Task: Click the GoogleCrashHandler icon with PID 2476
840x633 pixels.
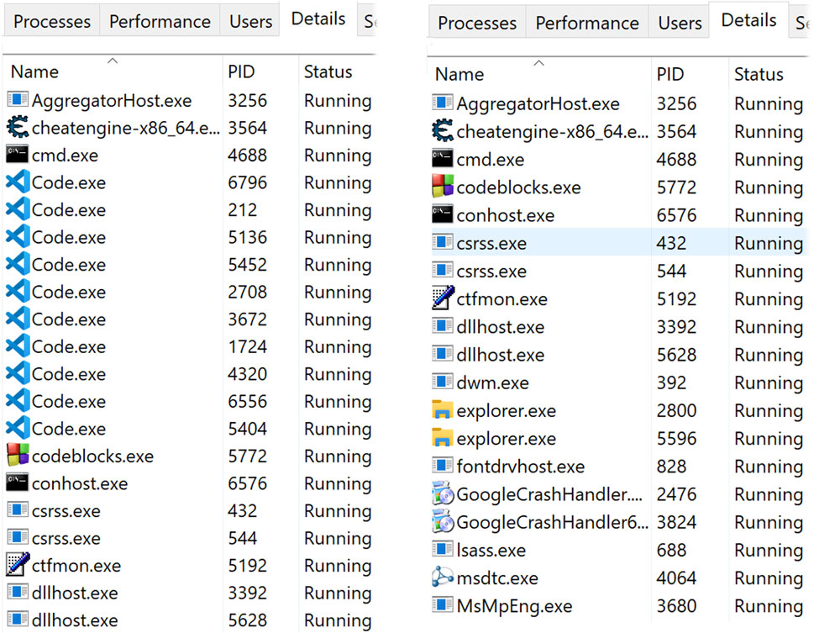Action: click(x=442, y=494)
